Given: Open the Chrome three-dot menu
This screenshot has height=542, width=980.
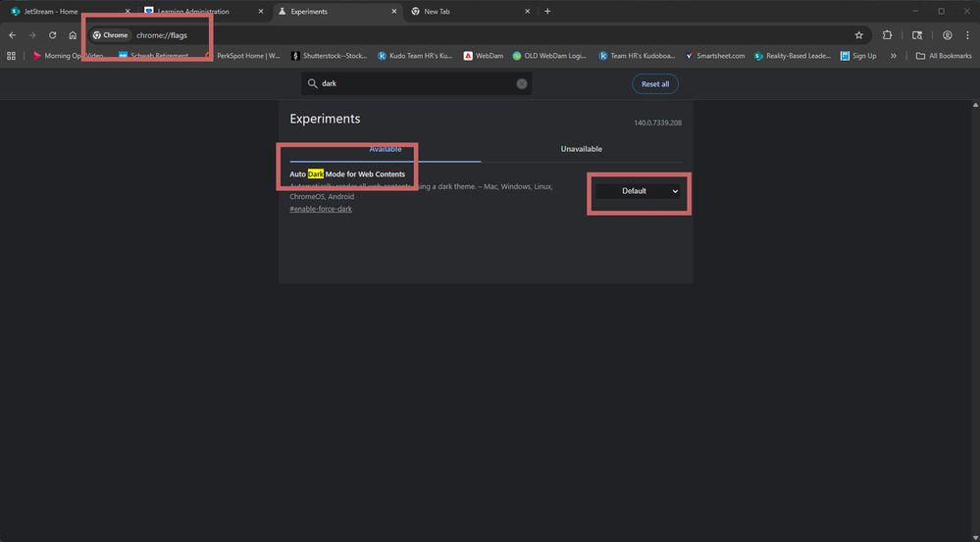Looking at the screenshot, I should pos(967,35).
